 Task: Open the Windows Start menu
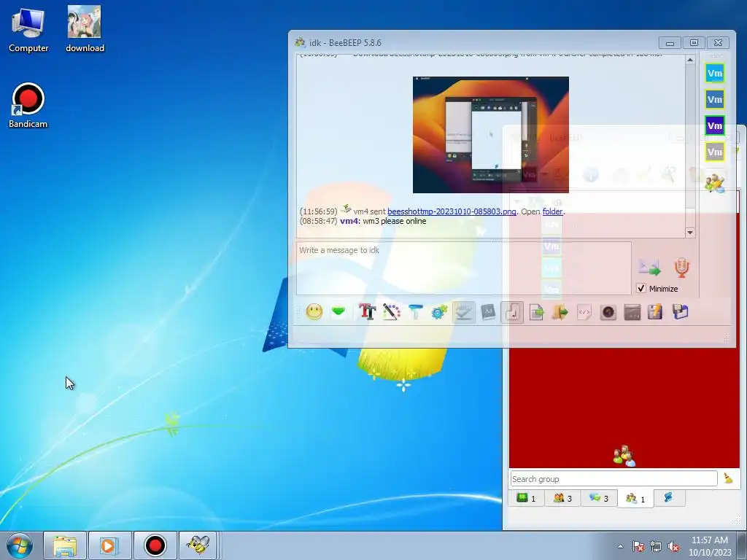coord(20,545)
